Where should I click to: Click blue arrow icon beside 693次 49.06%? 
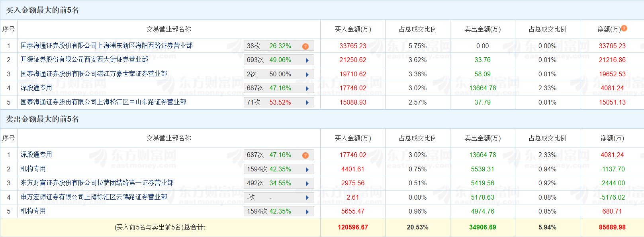(307, 60)
